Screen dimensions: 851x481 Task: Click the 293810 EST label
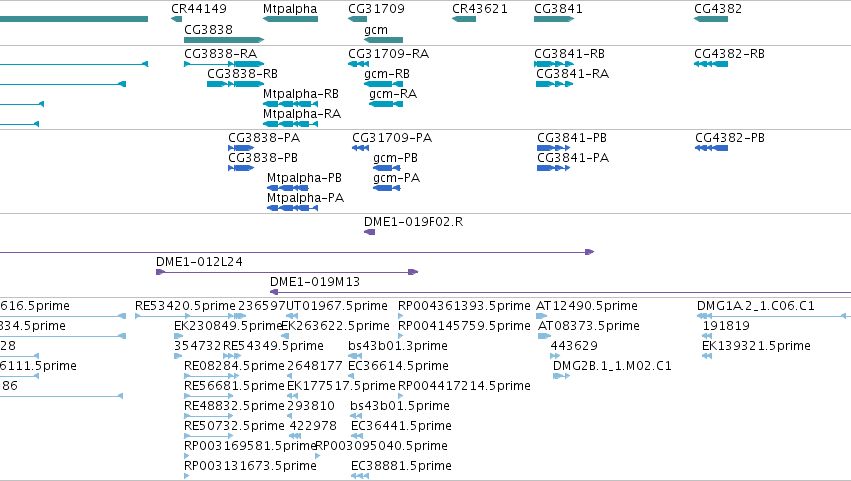pyautogui.click(x=311, y=407)
